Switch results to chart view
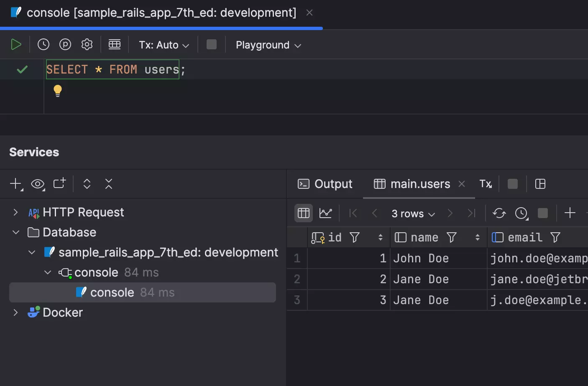The width and height of the screenshot is (588, 386). pyautogui.click(x=326, y=213)
